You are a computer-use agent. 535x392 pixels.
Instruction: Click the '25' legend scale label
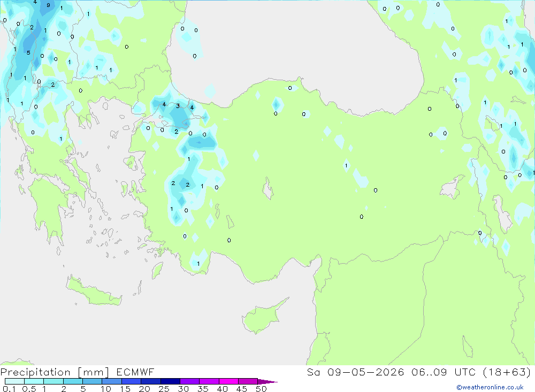(164, 389)
